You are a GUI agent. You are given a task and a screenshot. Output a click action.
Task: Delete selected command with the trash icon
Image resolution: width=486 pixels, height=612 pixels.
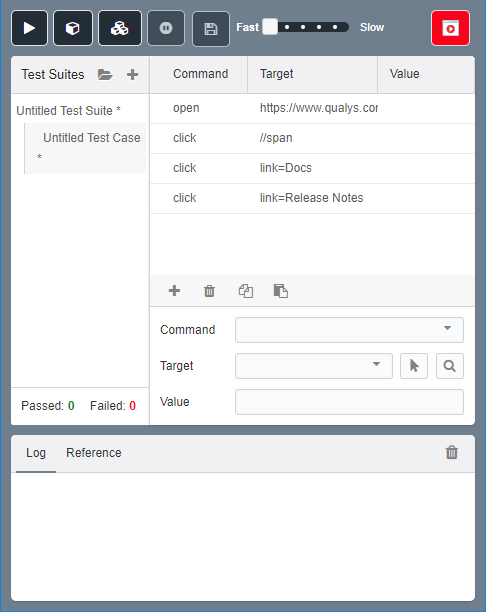click(209, 291)
